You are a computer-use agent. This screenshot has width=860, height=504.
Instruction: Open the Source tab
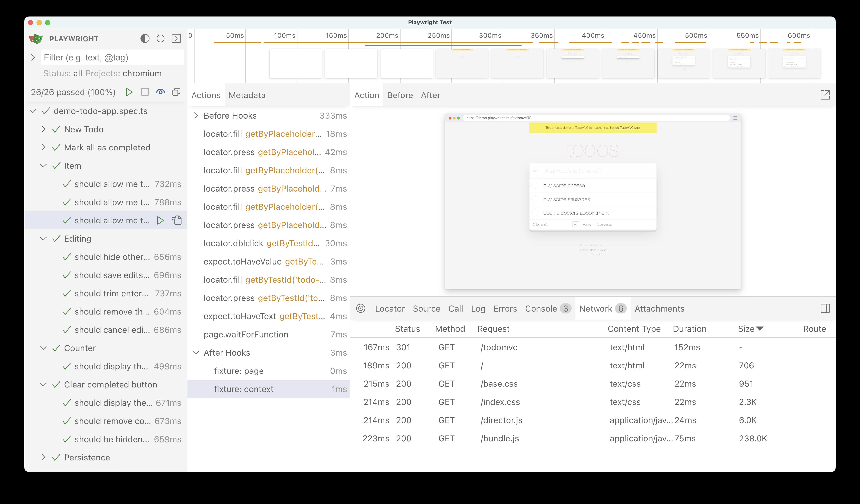pyautogui.click(x=427, y=309)
